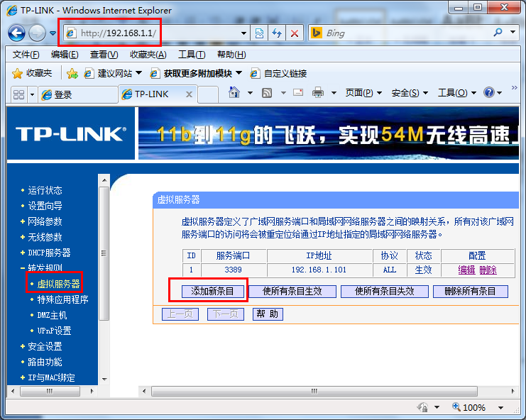Click the TP-LINK logo
The height and width of the screenshot is (420, 526).
pyautogui.click(x=71, y=134)
